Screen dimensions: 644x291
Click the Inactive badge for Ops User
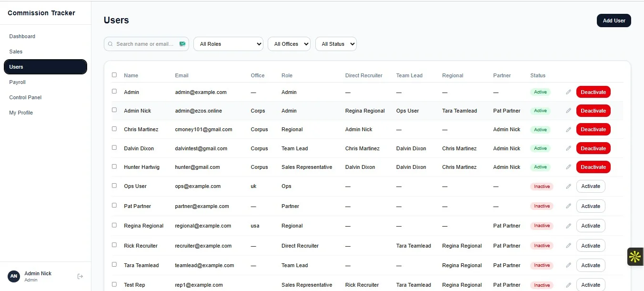[x=542, y=187]
